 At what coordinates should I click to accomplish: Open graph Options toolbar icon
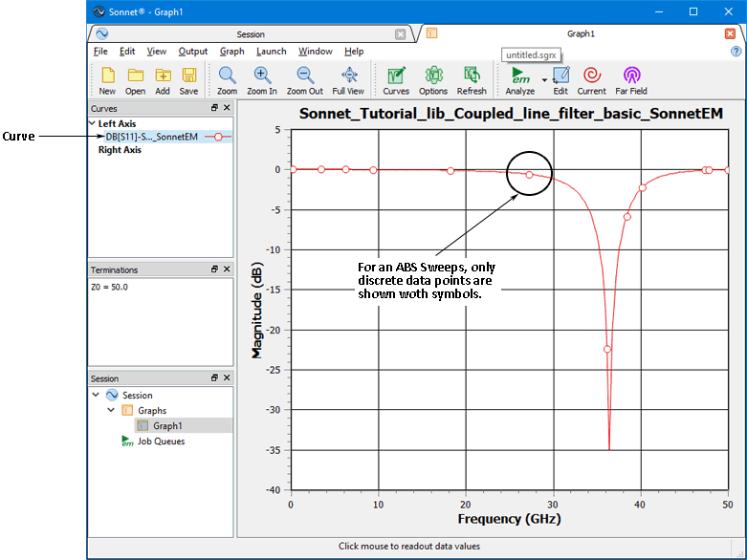coord(433,81)
